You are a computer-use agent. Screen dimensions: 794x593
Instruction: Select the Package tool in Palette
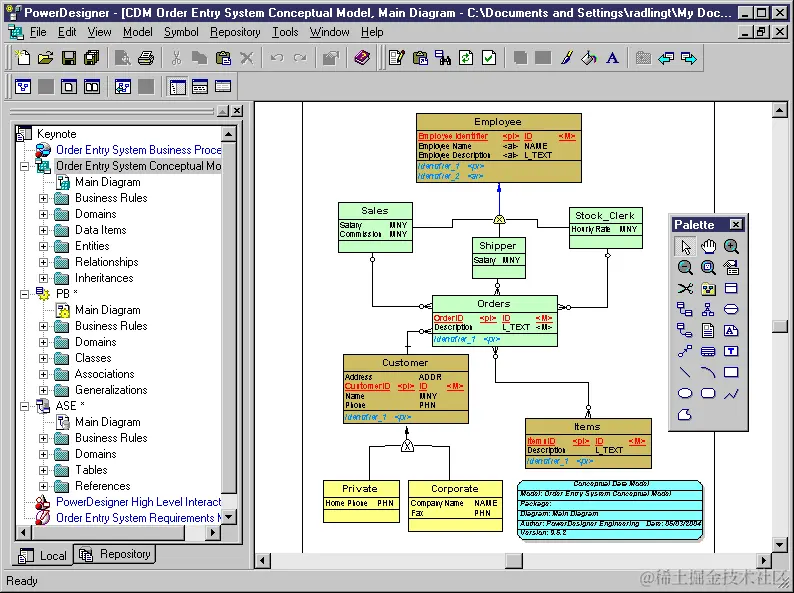click(708, 289)
